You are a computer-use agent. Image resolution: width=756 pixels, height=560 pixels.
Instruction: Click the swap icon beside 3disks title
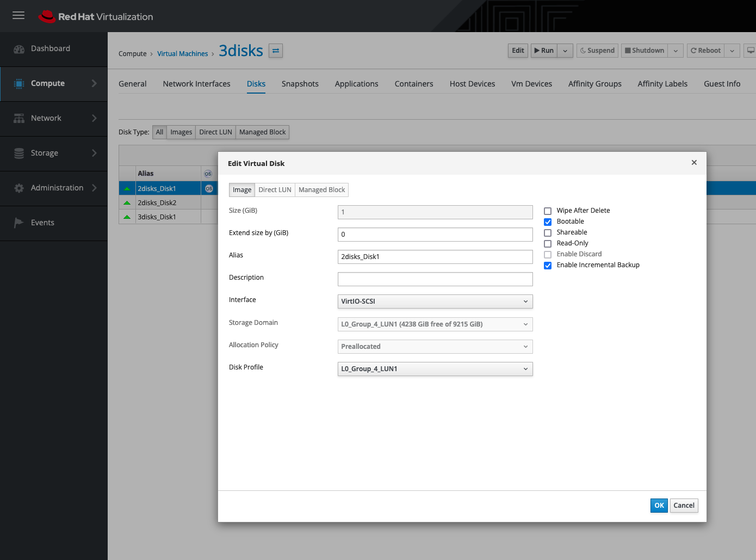[x=276, y=51]
